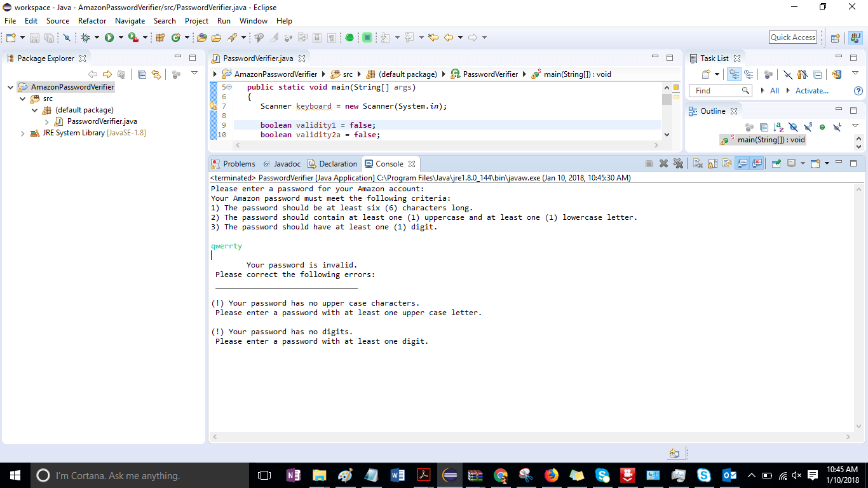
Task: Click the Open Task folder toolbar icon
Action: pyautogui.click(x=217, y=38)
